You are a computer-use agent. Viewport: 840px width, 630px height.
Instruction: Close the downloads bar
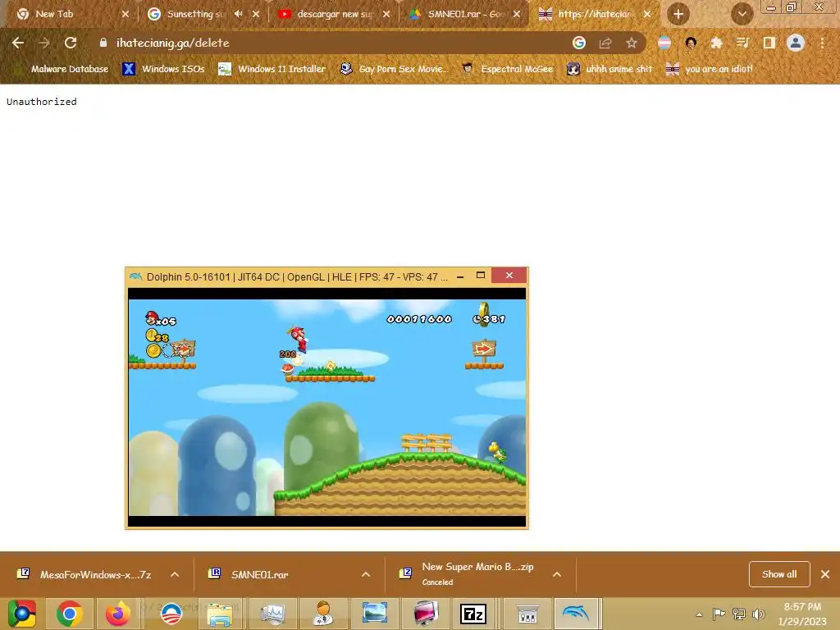[x=825, y=574]
